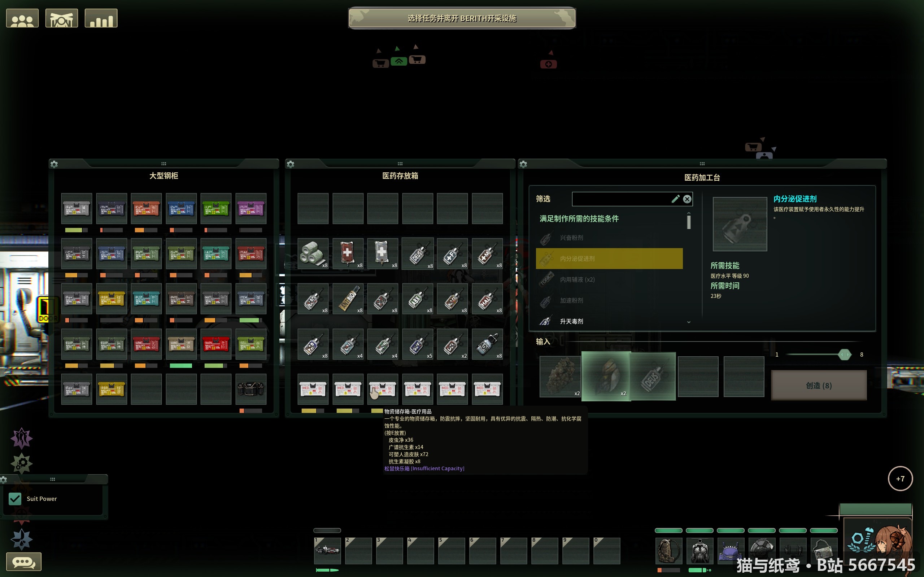Click the 大型钢柜 panel settings gear
924x577 pixels.
[54, 164]
